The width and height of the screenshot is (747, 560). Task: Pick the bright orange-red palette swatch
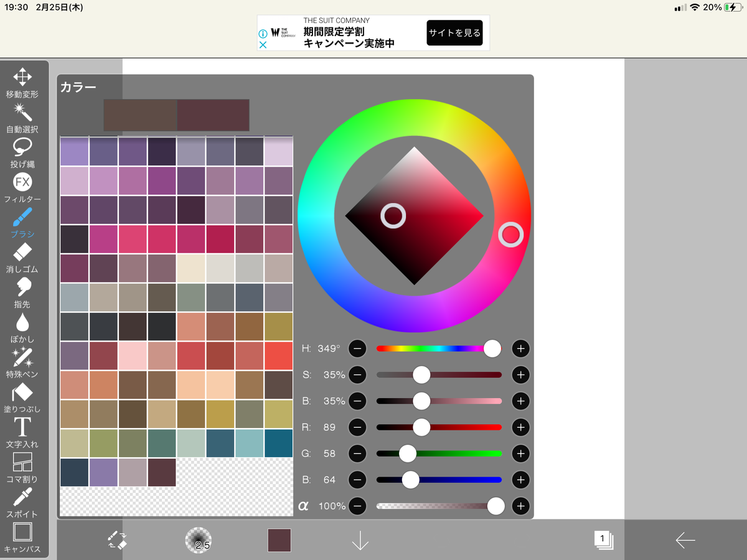point(278,356)
